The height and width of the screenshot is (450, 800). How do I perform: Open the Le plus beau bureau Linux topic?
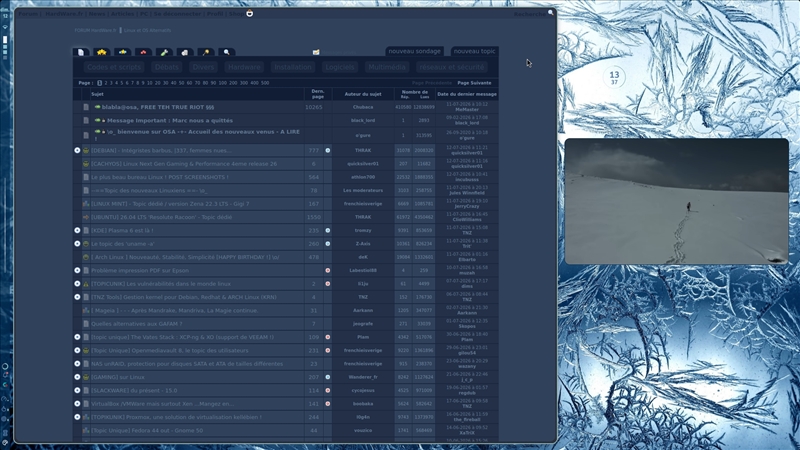coord(160,177)
